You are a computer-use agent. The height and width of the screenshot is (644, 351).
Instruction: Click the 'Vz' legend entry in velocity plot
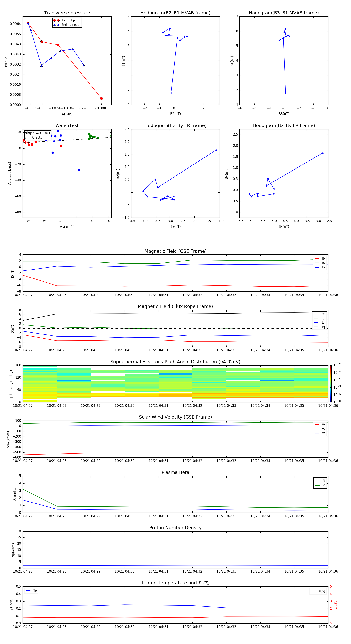(x=320, y=433)
